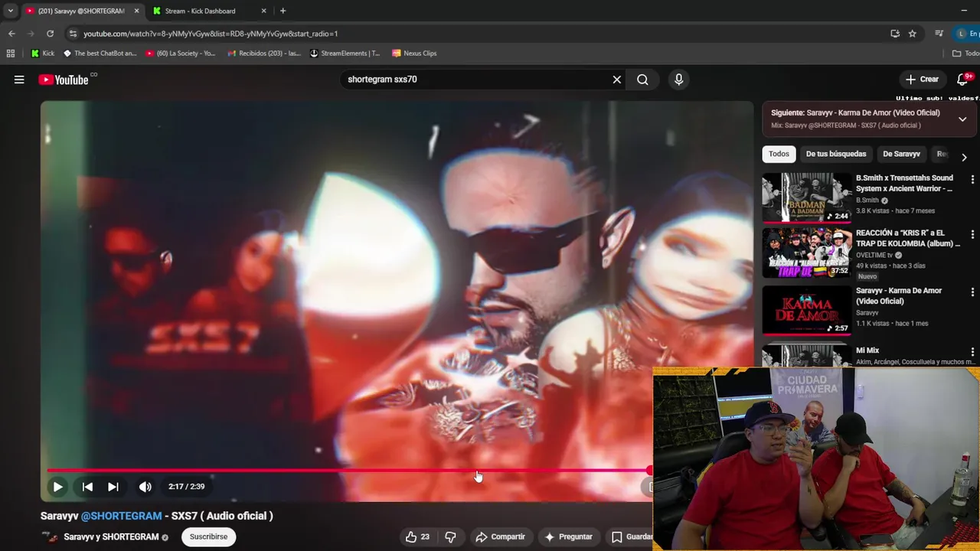
Task: Go back in browser history
Action: coord(11,34)
